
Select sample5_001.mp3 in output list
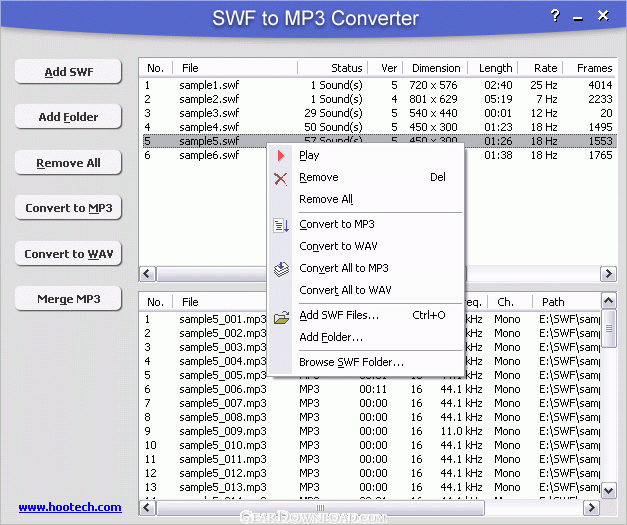223,319
